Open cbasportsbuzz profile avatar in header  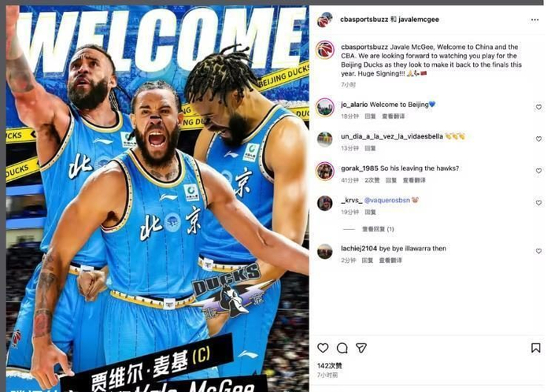[324, 20]
